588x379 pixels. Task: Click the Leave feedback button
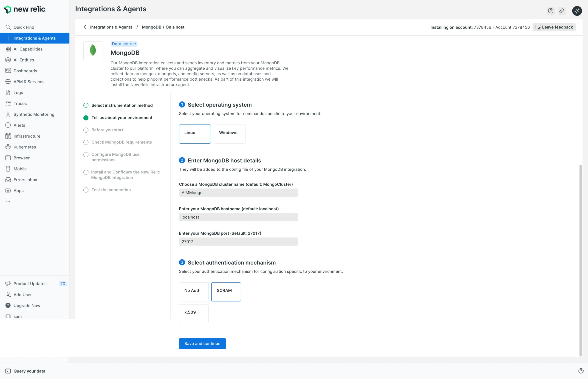(554, 27)
